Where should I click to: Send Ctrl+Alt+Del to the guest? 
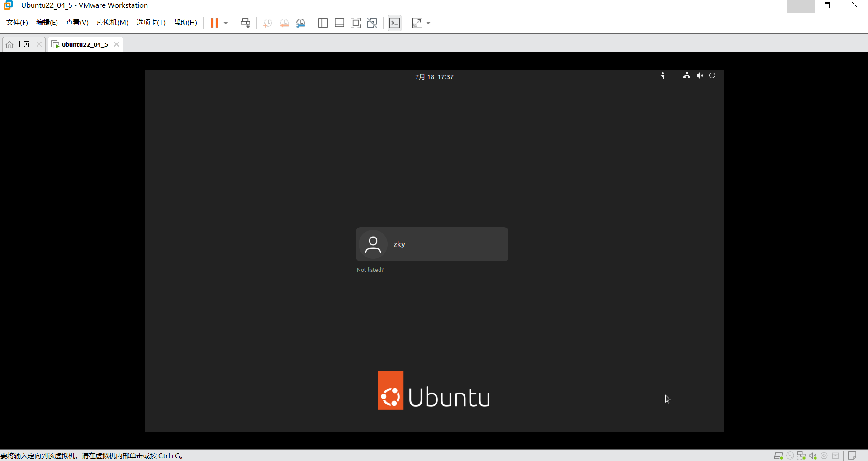point(245,23)
